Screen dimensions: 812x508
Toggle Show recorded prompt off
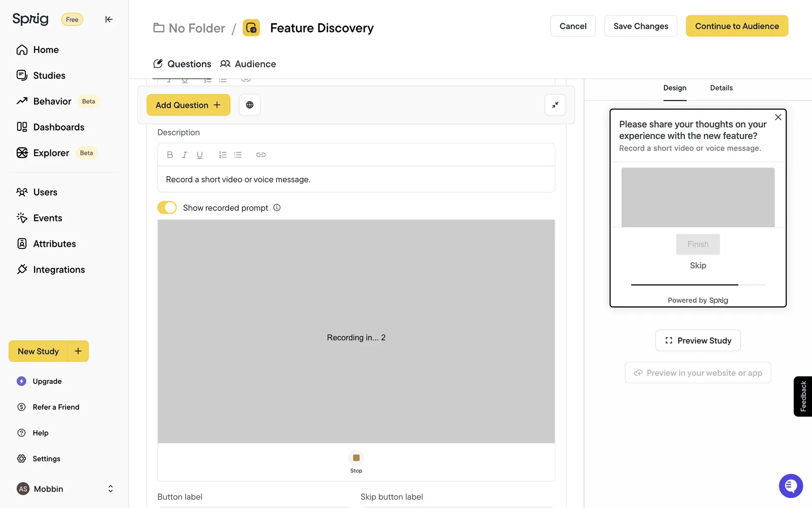click(x=167, y=208)
